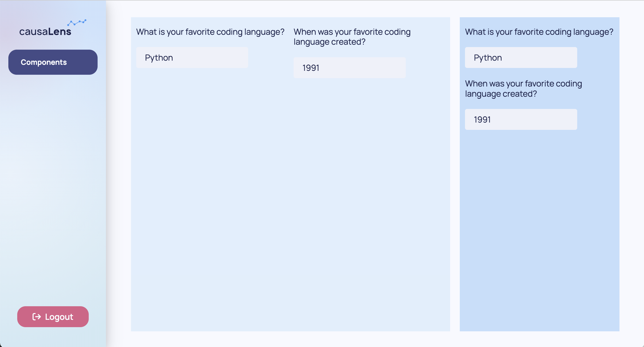The image size is (644, 347).
Task: Focus the Python field in the left panel
Action: pyautogui.click(x=192, y=57)
